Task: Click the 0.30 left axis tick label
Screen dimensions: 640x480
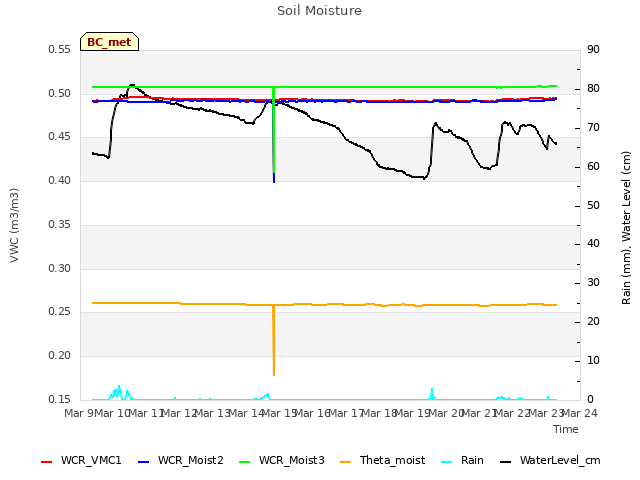Action: coord(59,268)
